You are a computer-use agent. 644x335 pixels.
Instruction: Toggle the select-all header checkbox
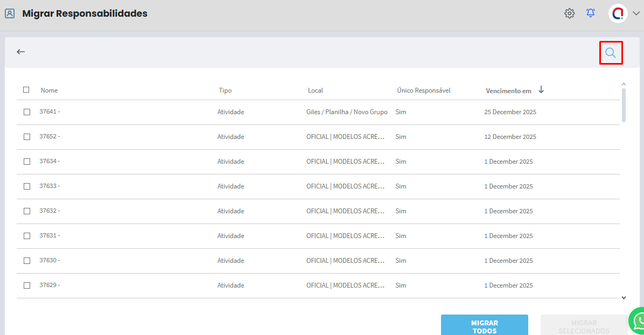point(26,90)
